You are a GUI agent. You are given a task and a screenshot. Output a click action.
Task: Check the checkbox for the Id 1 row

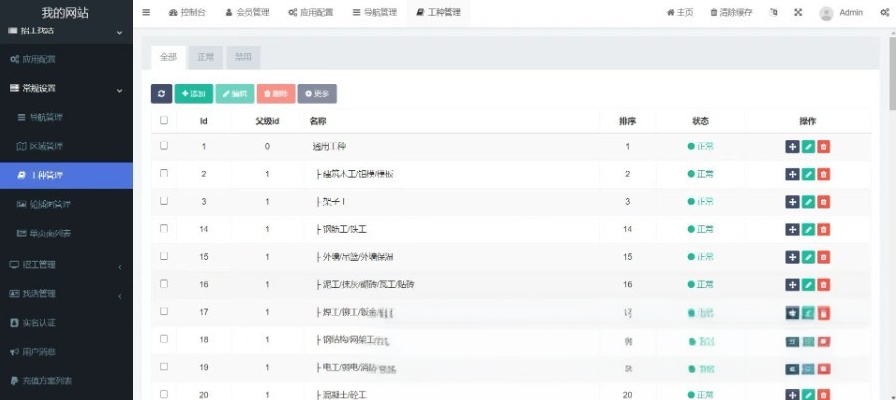click(x=164, y=146)
